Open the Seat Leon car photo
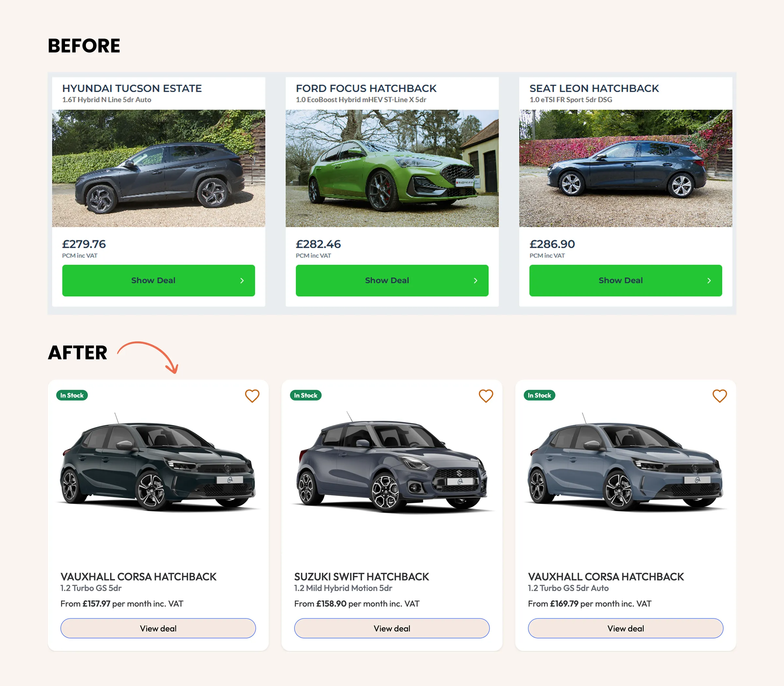The width and height of the screenshot is (784, 686). point(626,169)
